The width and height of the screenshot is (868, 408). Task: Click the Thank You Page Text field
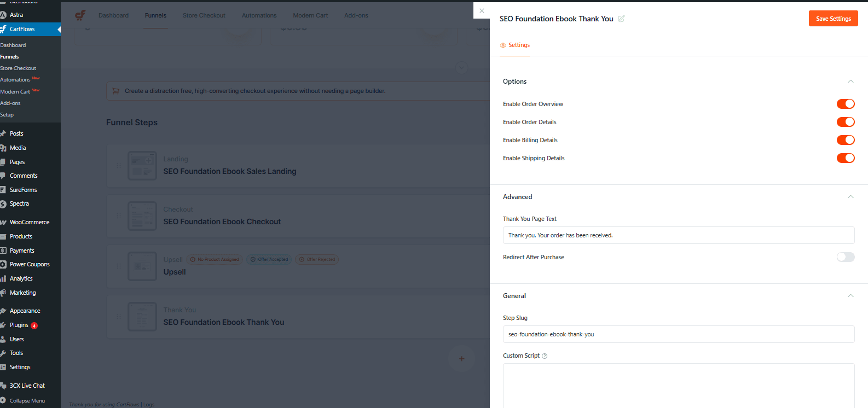coord(678,235)
